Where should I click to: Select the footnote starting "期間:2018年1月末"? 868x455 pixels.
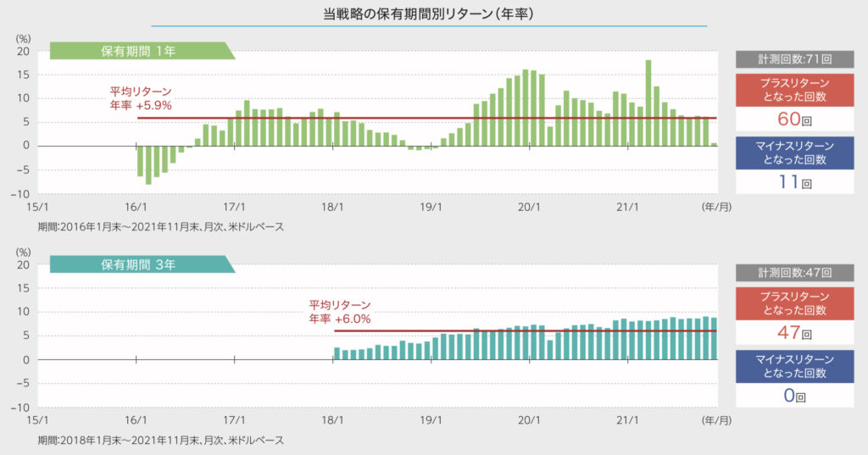[161, 441]
